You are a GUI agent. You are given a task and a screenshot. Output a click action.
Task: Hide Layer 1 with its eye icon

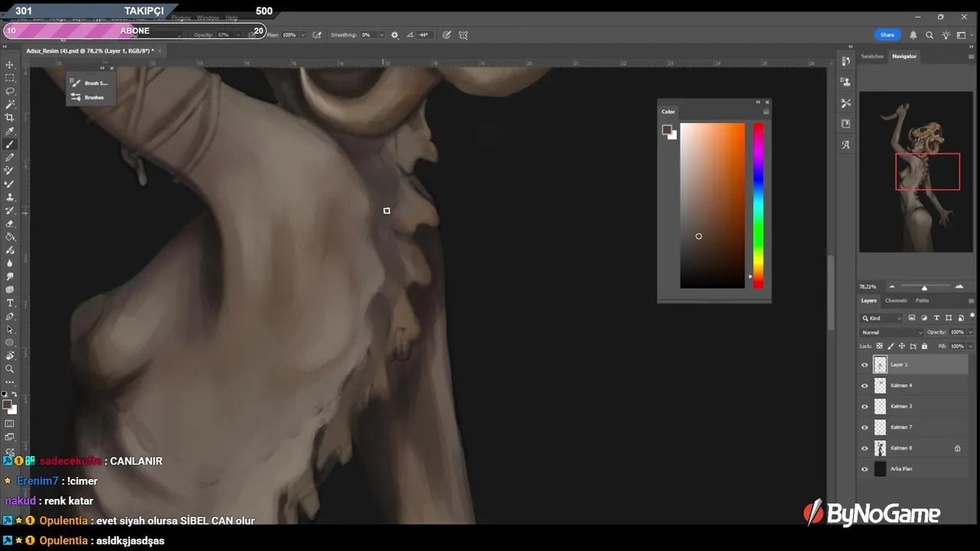point(865,365)
